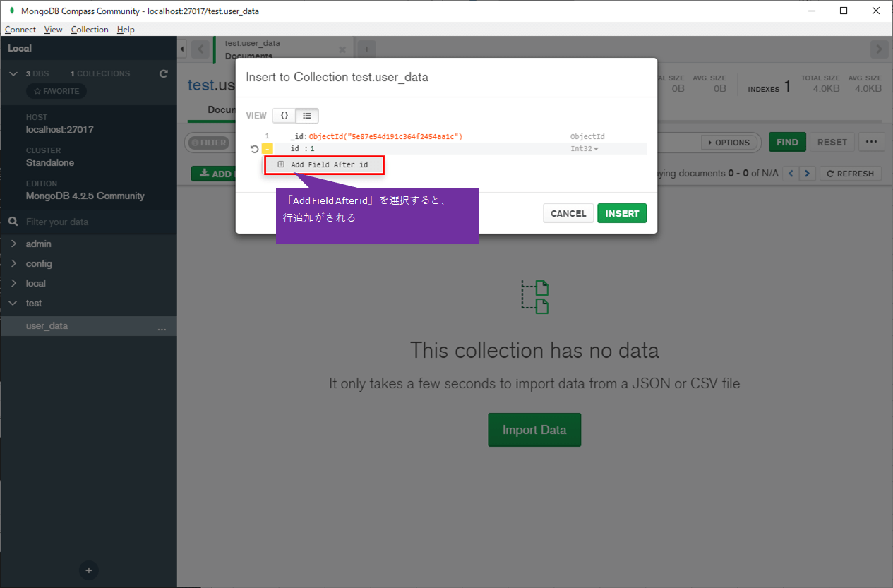Switch insert dialog to JSON braces view
The height and width of the screenshot is (588, 893).
(284, 115)
